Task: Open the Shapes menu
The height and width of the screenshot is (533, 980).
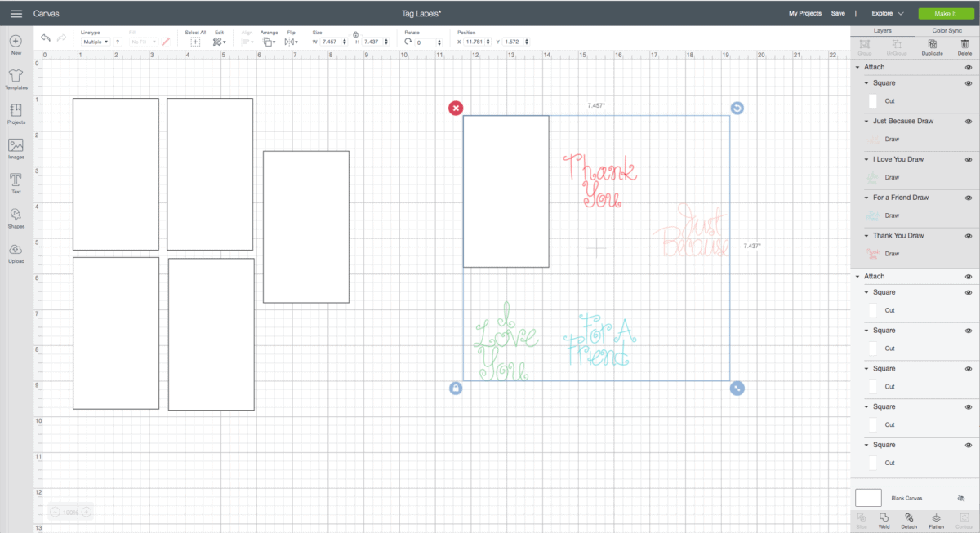Action: pos(16,217)
